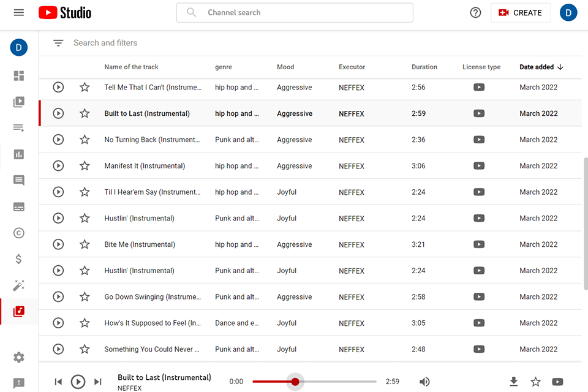Open the Audio Library sidebar icon

click(x=19, y=311)
